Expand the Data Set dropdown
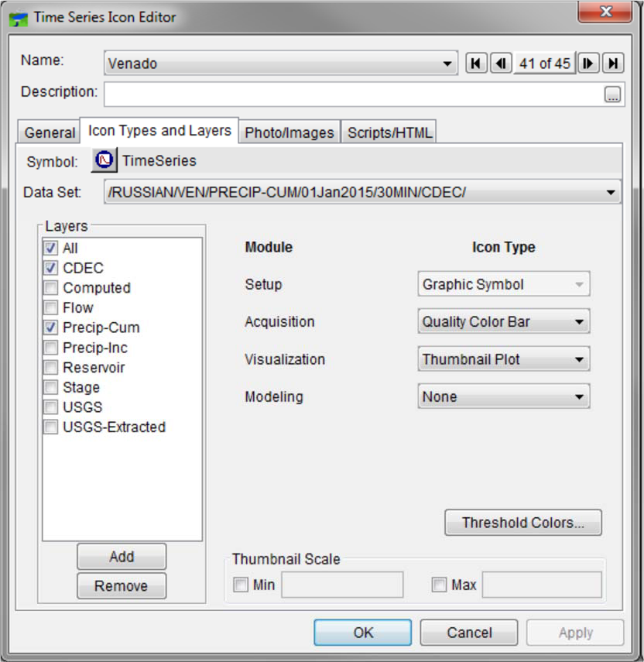 (x=610, y=192)
